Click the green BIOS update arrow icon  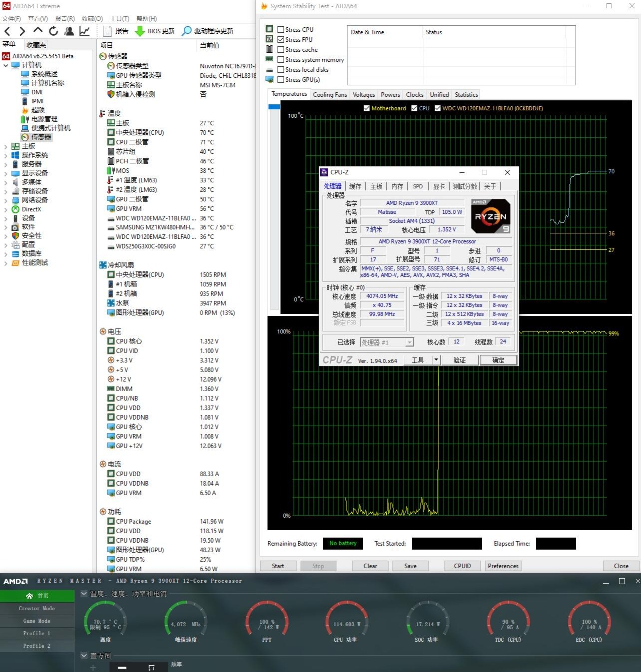click(140, 31)
